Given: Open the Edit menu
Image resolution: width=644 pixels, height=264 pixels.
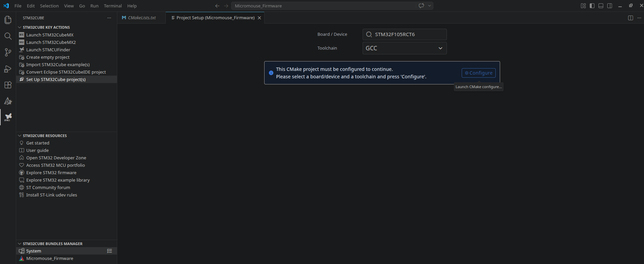Looking at the screenshot, I should [x=31, y=6].
